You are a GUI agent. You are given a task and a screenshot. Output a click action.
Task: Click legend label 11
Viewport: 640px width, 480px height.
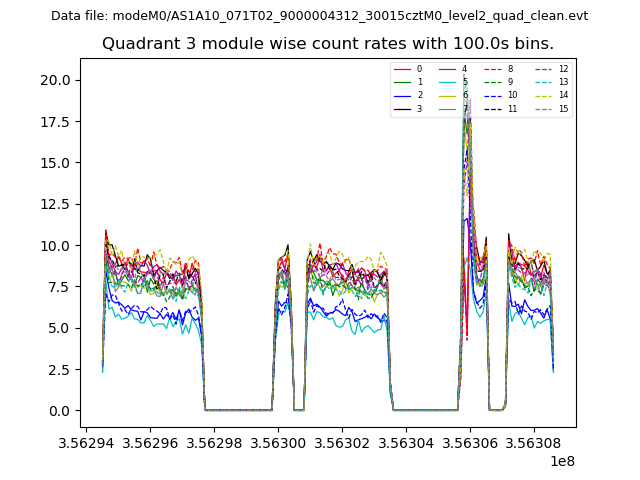click(x=512, y=109)
